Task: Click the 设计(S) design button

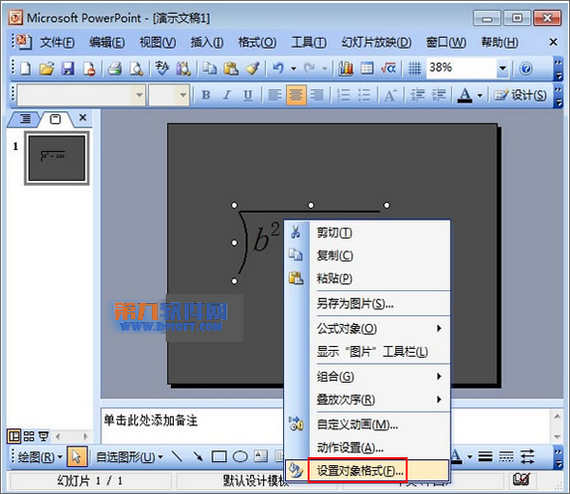Action: point(520,95)
